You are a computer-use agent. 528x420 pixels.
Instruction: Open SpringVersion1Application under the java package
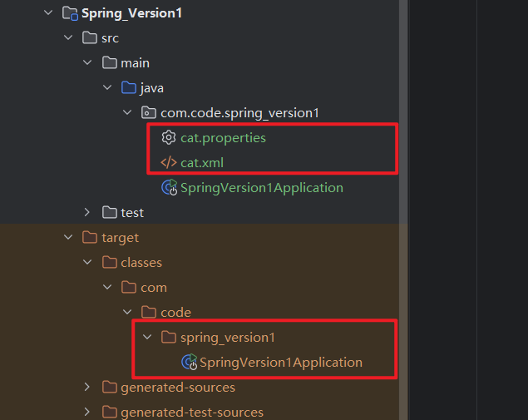tap(262, 188)
